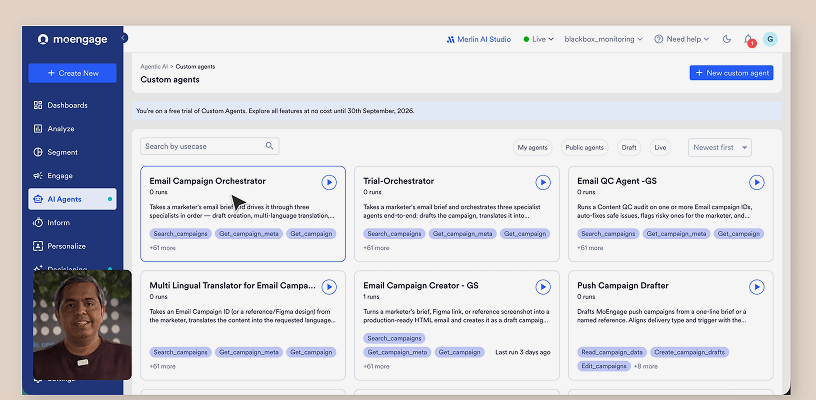Click the Segment pie icon
This screenshot has width=816, height=400.
37,152
